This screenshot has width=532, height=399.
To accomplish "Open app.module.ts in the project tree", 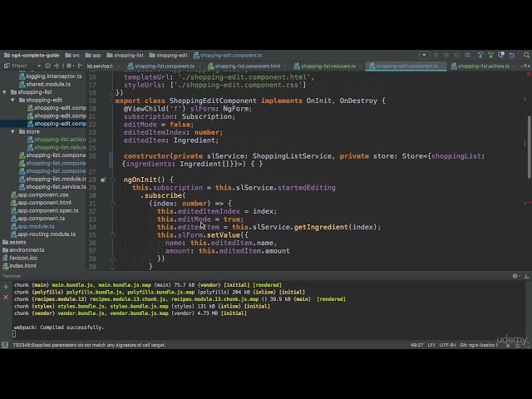I will 36,226.
